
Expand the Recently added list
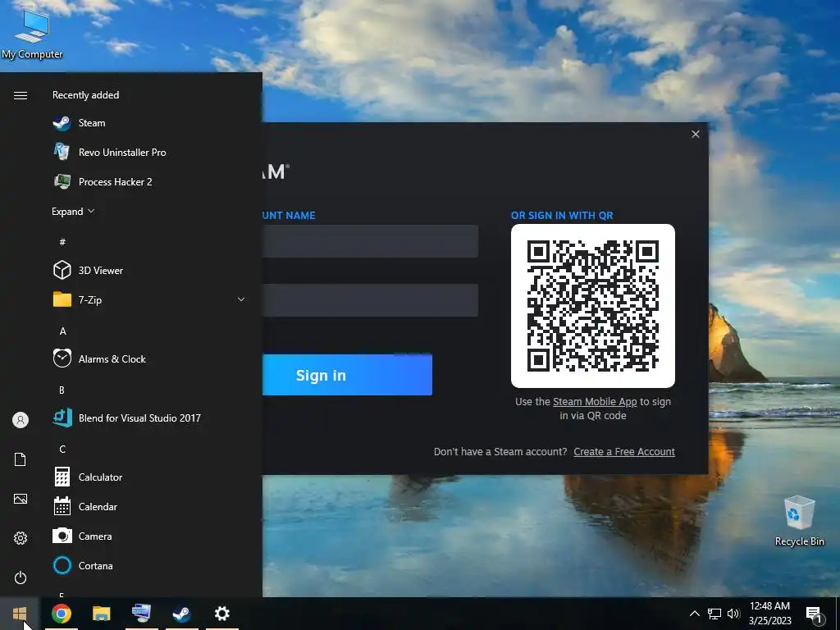(73, 211)
